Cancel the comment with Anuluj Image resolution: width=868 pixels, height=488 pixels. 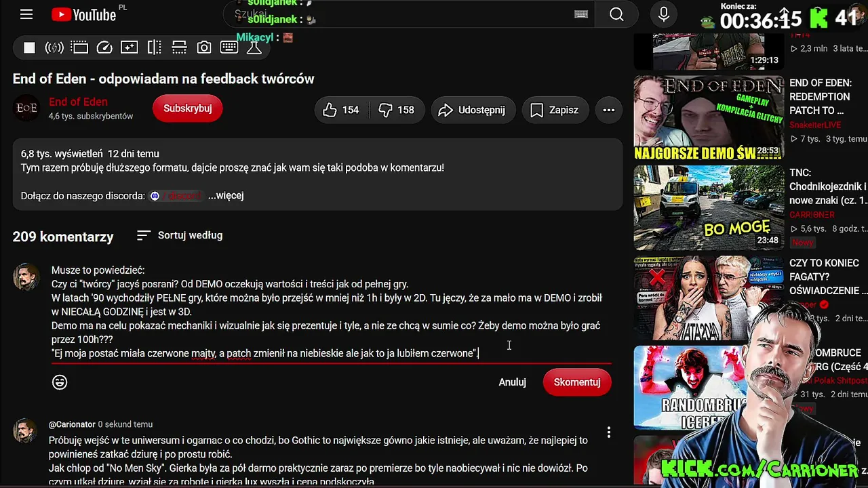(513, 382)
